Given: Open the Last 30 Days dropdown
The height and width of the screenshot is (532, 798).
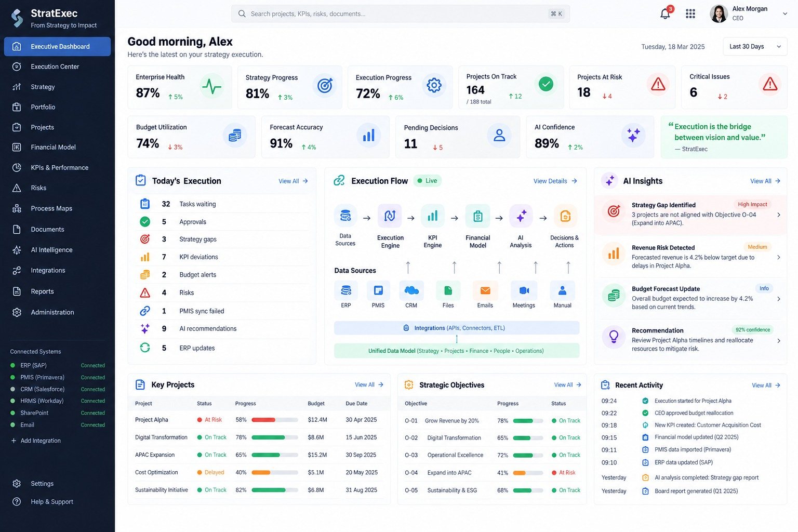Looking at the screenshot, I should (755, 46).
